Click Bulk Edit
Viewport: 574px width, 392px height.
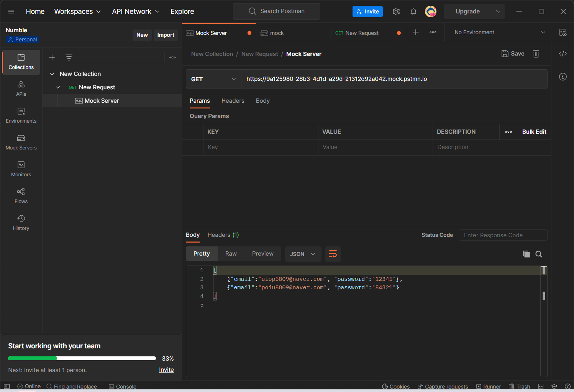point(534,132)
